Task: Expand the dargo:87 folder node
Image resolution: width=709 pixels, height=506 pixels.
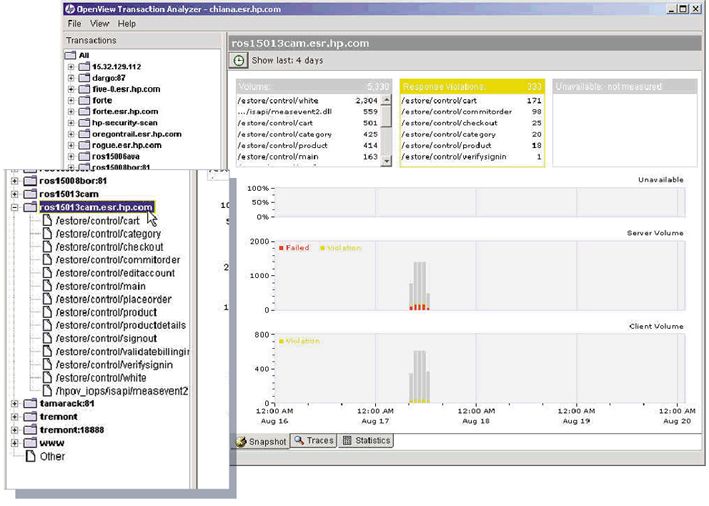Action: [71, 78]
